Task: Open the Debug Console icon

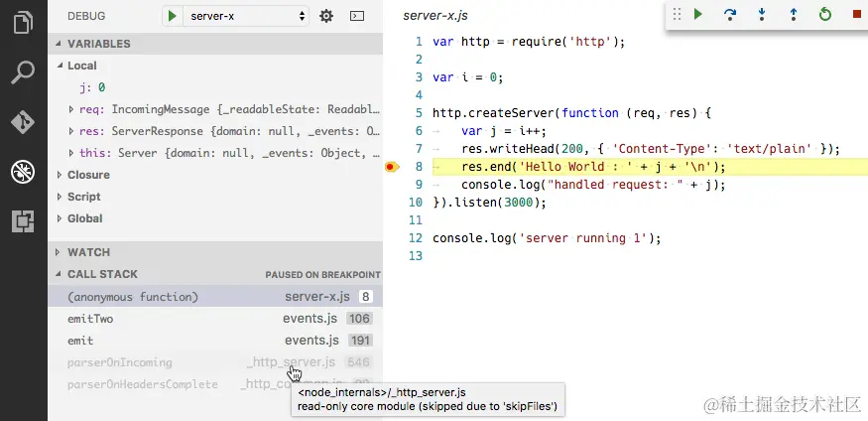Action: [x=357, y=16]
